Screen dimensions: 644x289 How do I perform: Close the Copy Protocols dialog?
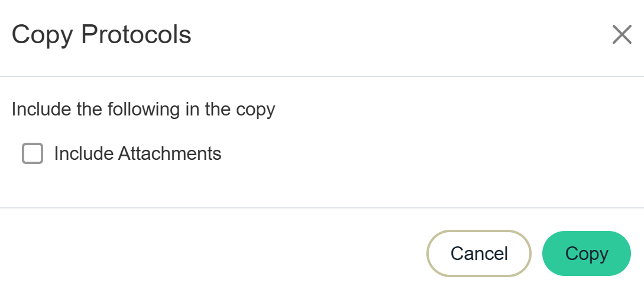[622, 35]
